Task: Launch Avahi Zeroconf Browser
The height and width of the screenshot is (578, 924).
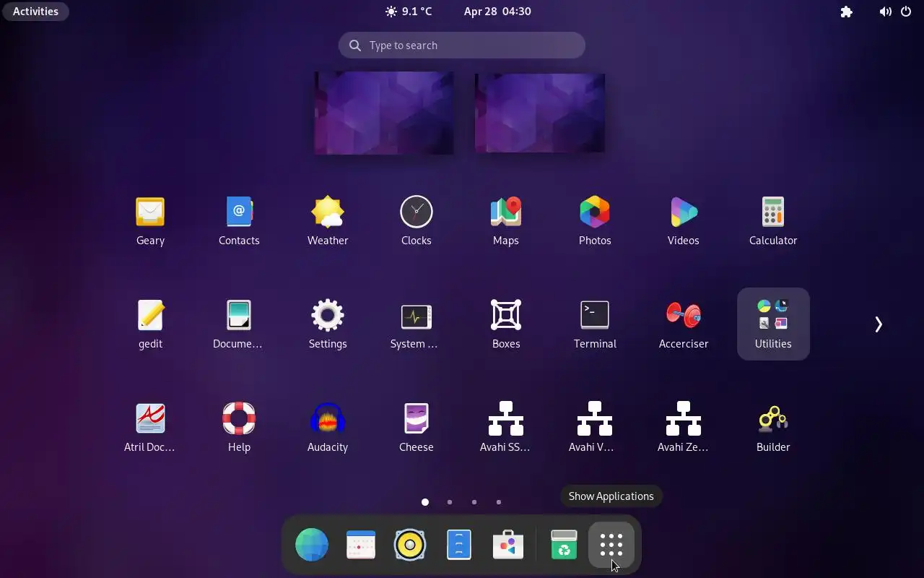Action: coord(684,428)
